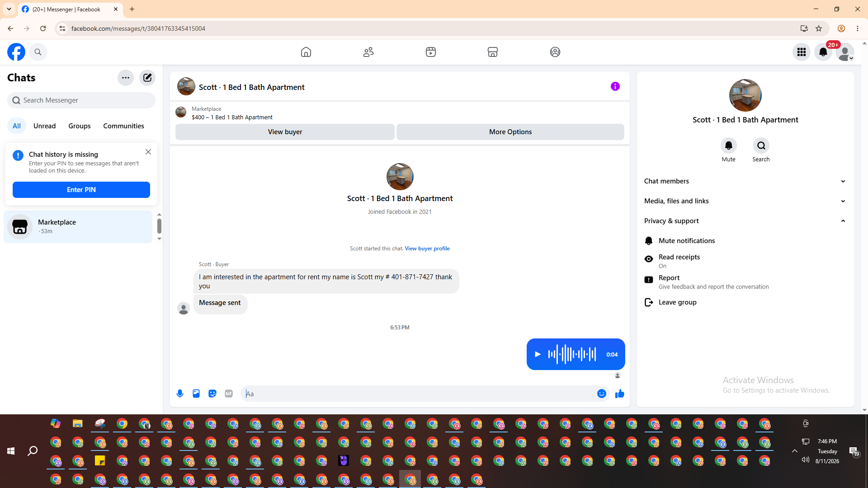Open Chrome's three-dot menu

(858, 28)
